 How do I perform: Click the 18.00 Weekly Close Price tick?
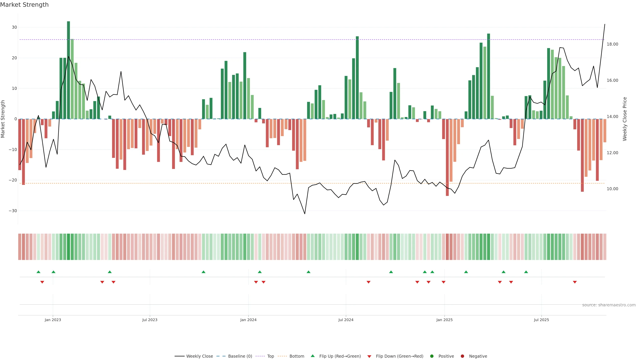[x=612, y=44]
